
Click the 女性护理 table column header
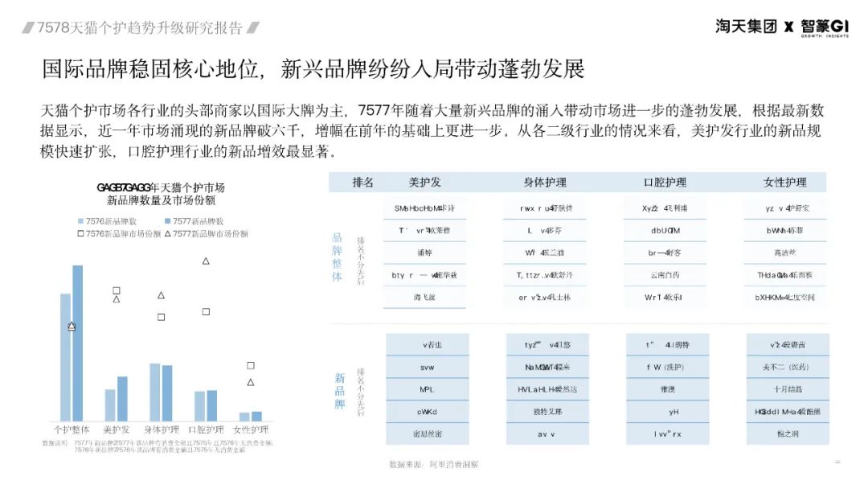pyautogui.click(x=785, y=183)
